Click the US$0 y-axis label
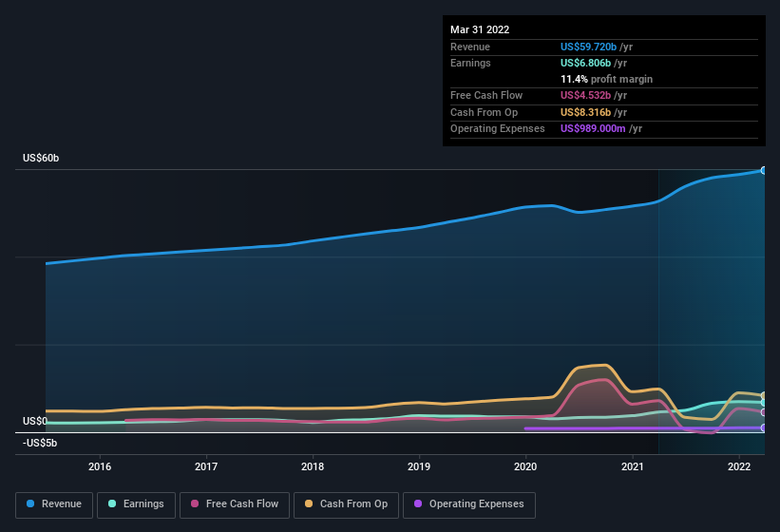 click(35, 421)
